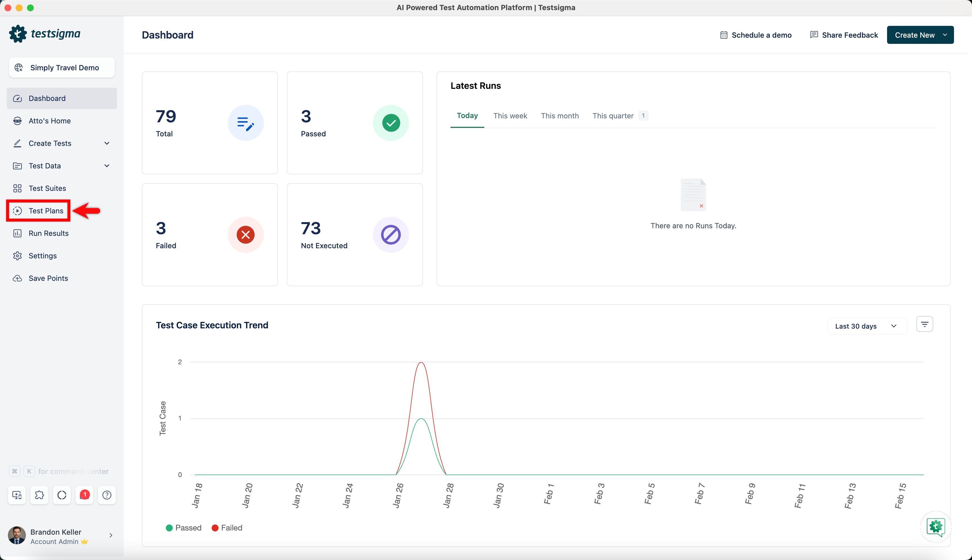Toggle the Failed series in chart legend

pyautogui.click(x=227, y=528)
